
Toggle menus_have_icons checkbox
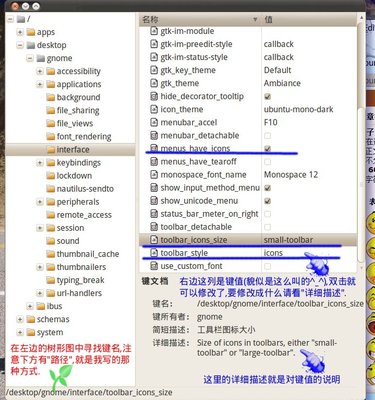click(267, 149)
